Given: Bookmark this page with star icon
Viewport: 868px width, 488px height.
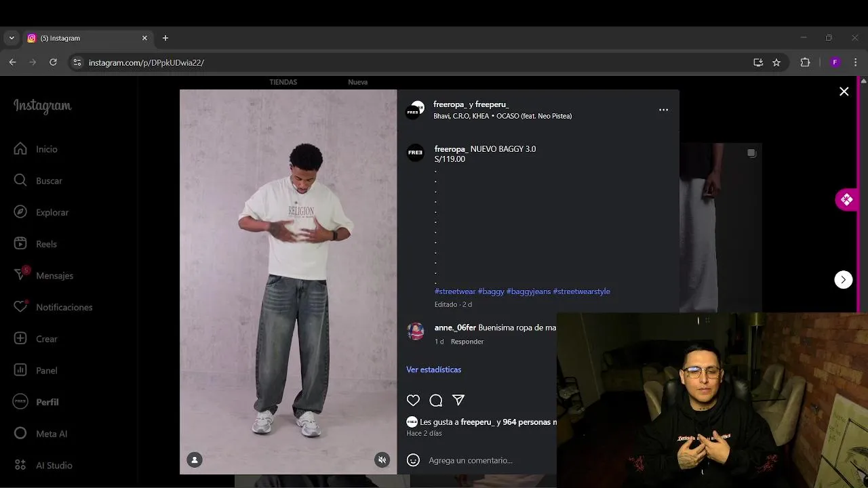Looking at the screenshot, I should 776,62.
